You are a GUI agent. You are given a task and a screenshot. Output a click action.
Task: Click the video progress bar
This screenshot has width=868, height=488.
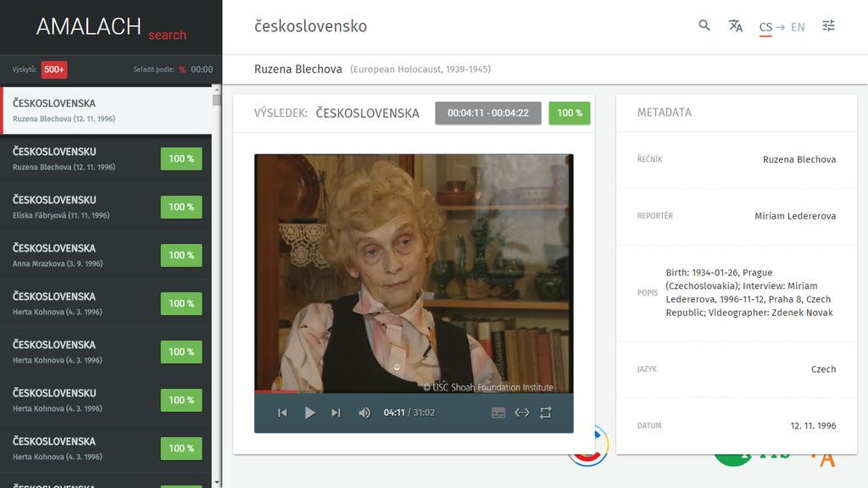414,391
